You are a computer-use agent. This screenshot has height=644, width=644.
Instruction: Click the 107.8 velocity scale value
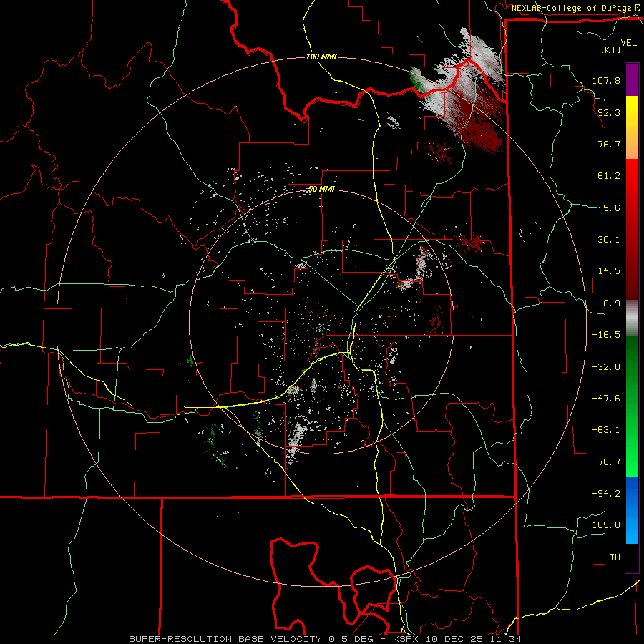click(x=606, y=80)
